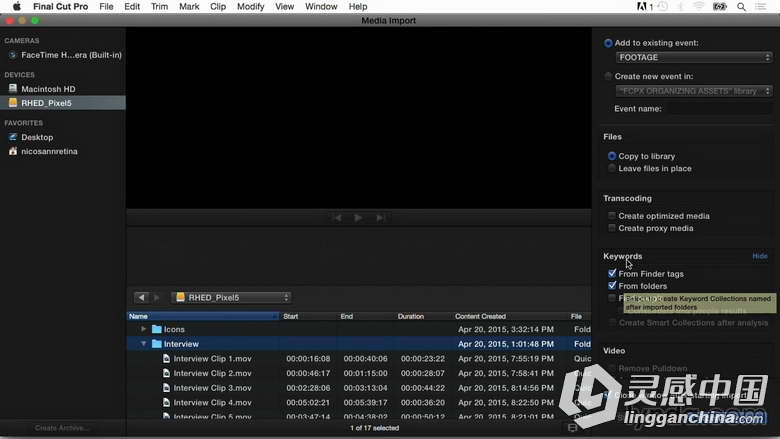
Task: Open the Help menu
Action: (x=358, y=6)
